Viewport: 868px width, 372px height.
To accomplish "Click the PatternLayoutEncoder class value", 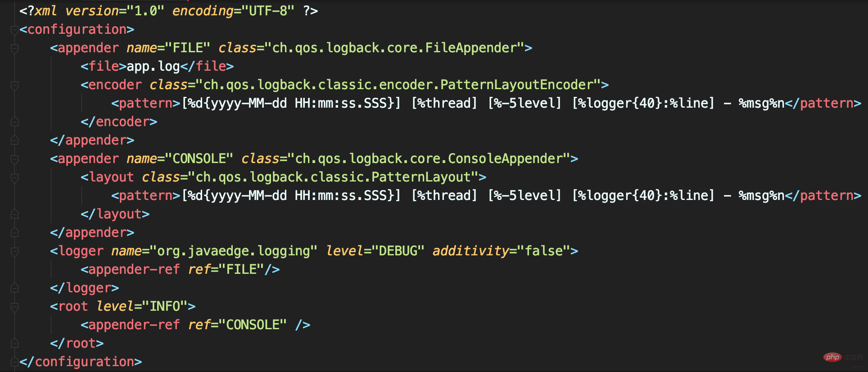I will tap(398, 85).
